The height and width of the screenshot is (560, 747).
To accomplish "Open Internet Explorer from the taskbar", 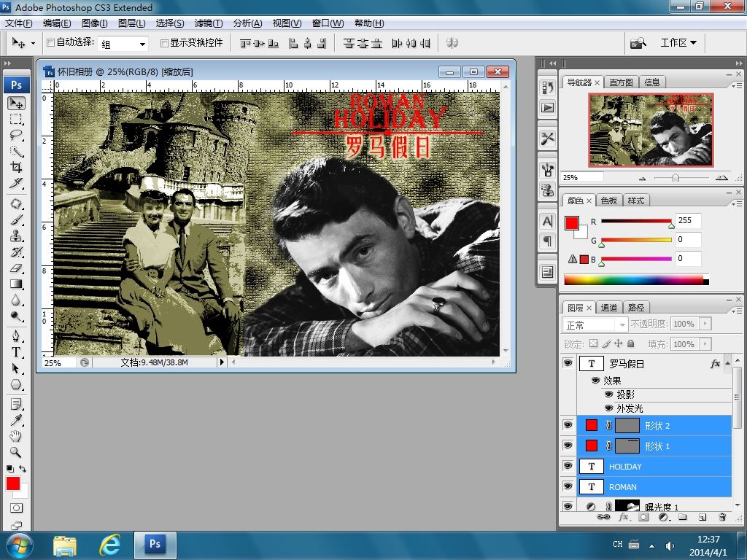I will 109,545.
